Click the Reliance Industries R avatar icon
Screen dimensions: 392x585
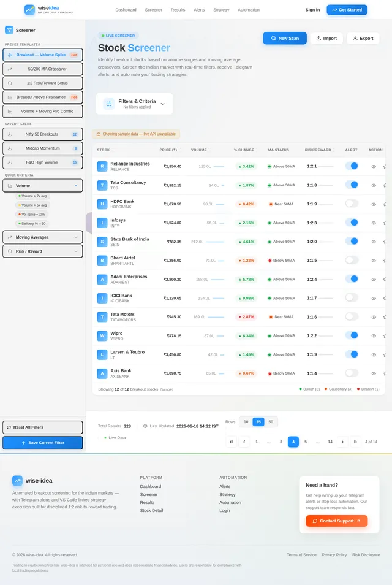pyautogui.click(x=102, y=166)
